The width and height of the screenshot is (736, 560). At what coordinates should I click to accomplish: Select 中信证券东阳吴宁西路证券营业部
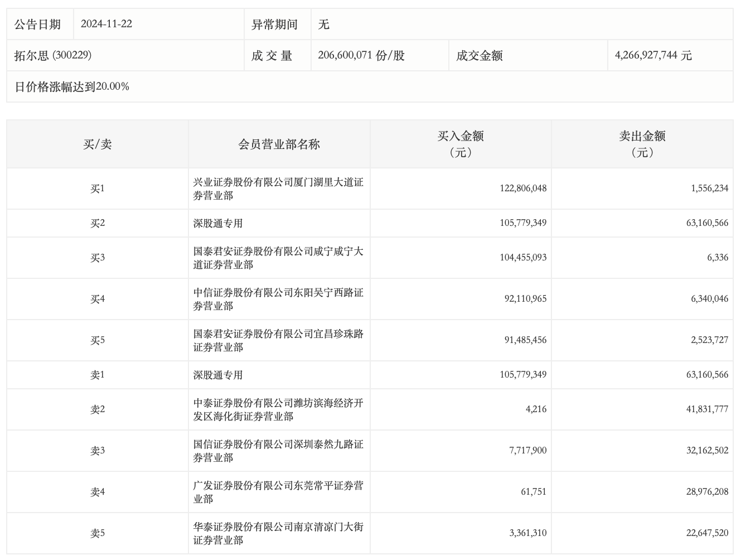[278, 299]
